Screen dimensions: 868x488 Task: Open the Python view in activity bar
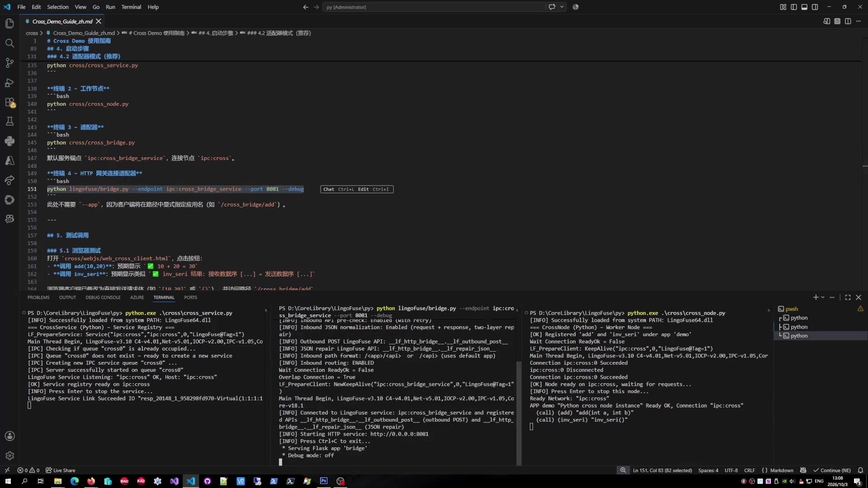point(9,141)
